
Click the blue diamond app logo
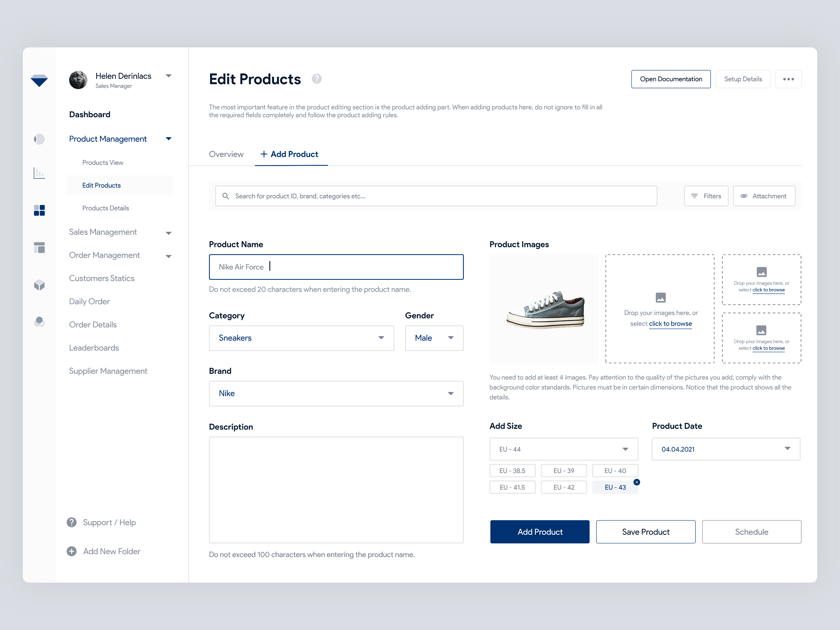pyautogui.click(x=39, y=81)
